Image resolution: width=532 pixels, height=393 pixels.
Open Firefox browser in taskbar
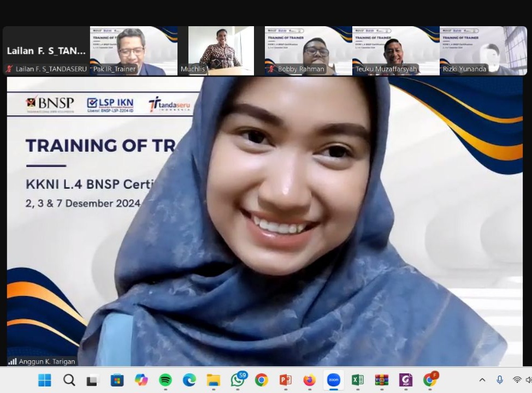(x=310, y=380)
